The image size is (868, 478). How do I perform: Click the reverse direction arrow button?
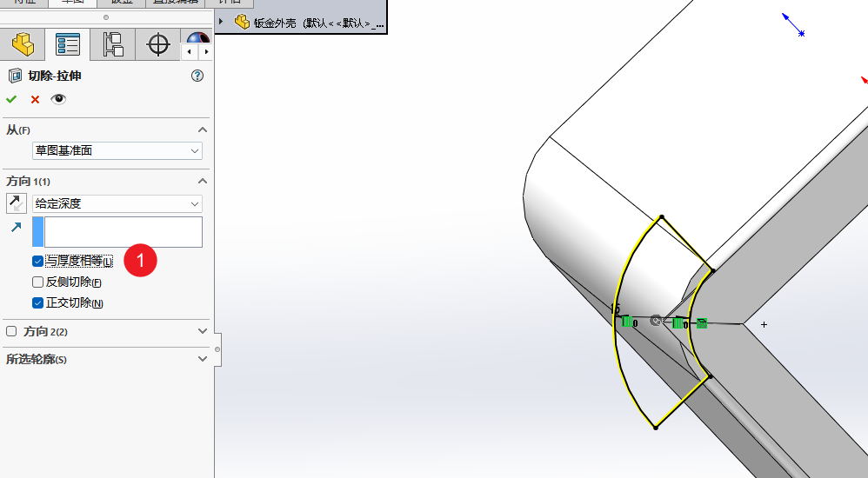click(x=17, y=203)
